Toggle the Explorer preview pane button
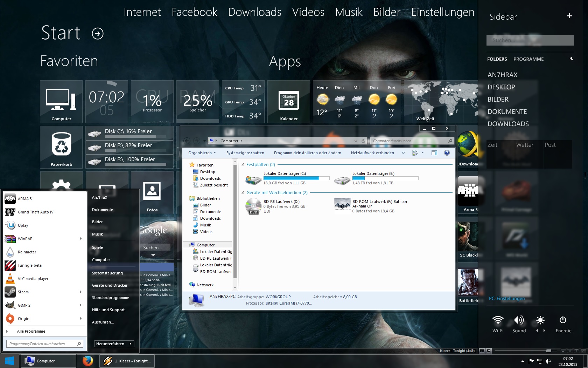This screenshot has height=368, width=588. [434, 153]
